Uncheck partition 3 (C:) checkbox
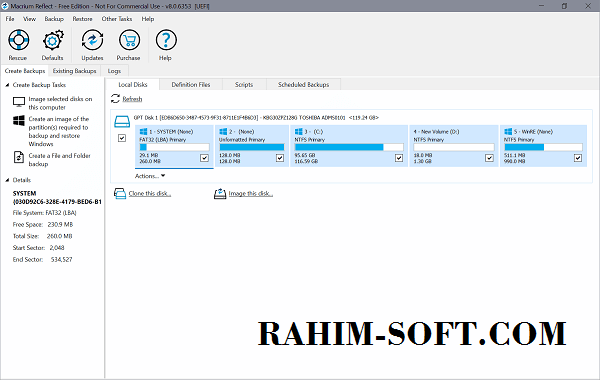This screenshot has height=380, width=600. coord(399,158)
